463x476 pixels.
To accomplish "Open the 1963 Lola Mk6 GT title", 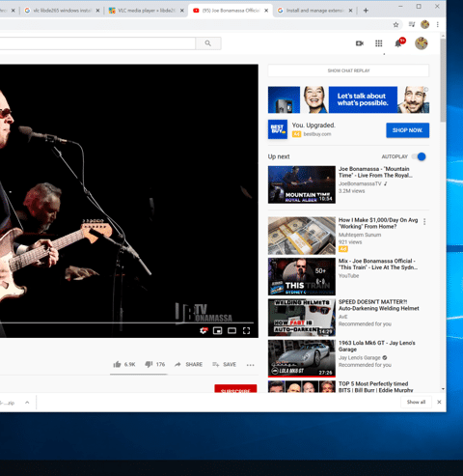I will 377,346.
